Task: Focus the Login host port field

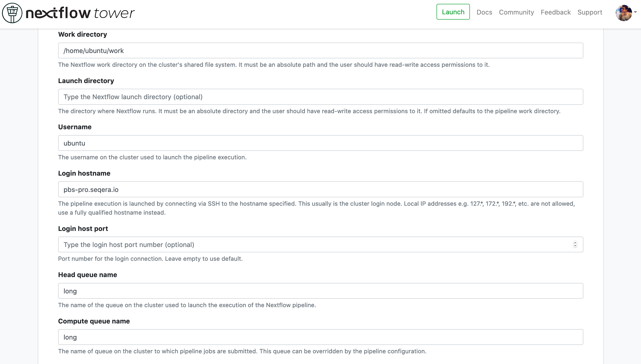Action: tap(320, 245)
